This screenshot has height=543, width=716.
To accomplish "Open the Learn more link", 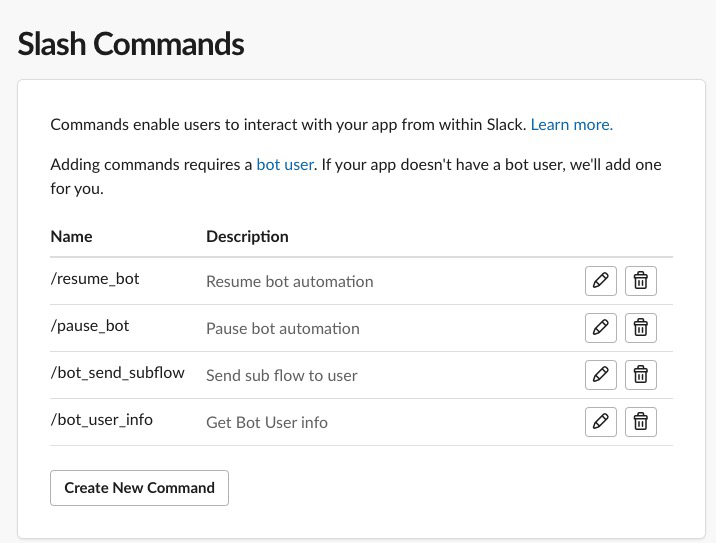I will click(571, 125).
